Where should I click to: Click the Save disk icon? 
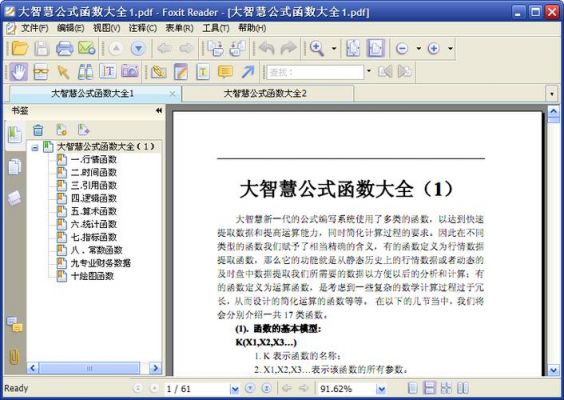tap(41, 48)
